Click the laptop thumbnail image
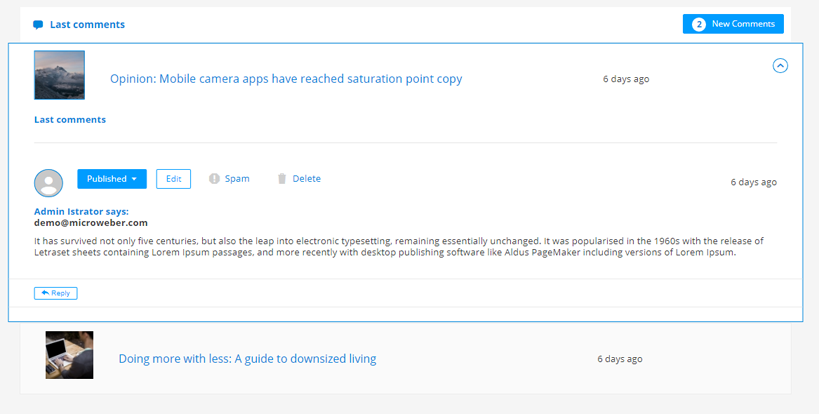The height and width of the screenshot is (414, 819). click(69, 355)
